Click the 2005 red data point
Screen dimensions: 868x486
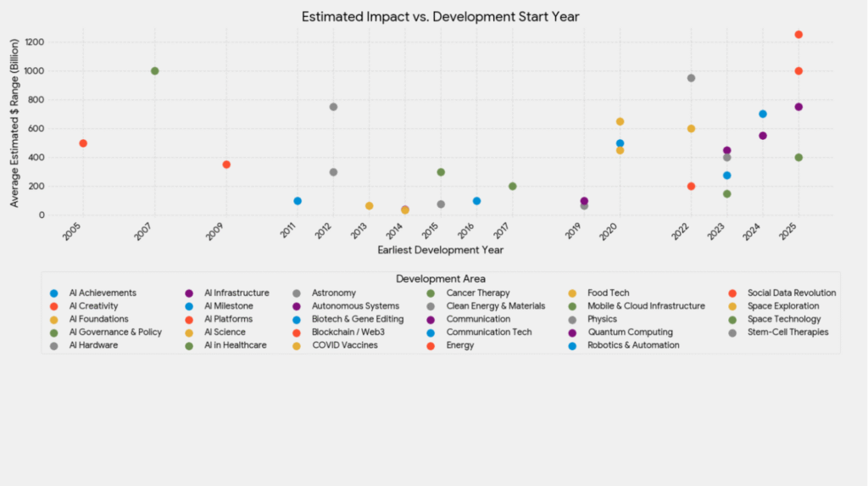83,143
